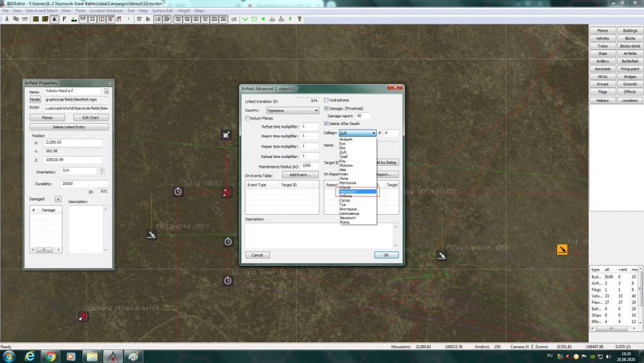644x363 pixels.
Task: Uncheck Delete After Death option
Action: (326, 123)
